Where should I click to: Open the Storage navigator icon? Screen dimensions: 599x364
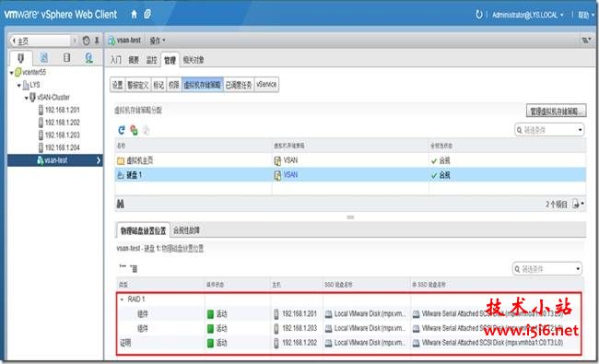point(67,58)
